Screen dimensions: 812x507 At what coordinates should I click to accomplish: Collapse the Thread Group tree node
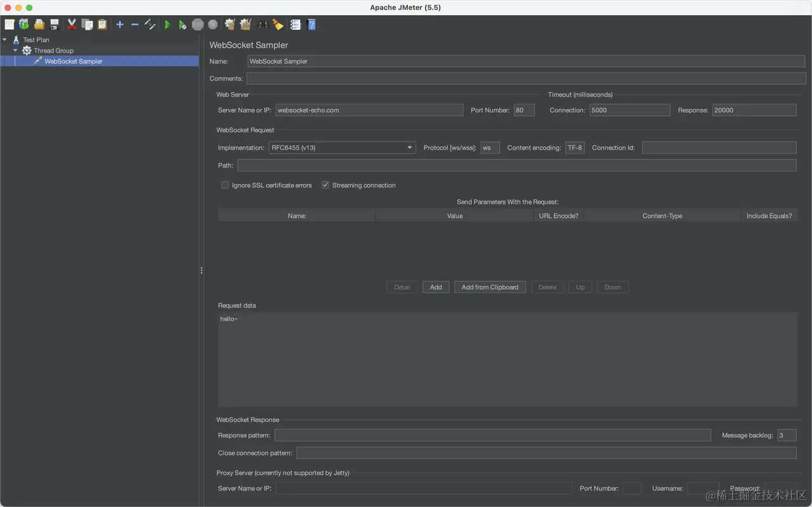click(15, 51)
